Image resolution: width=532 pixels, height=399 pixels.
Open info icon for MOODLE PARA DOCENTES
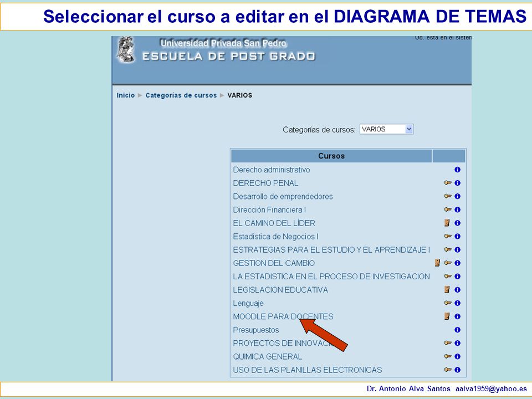(x=457, y=316)
